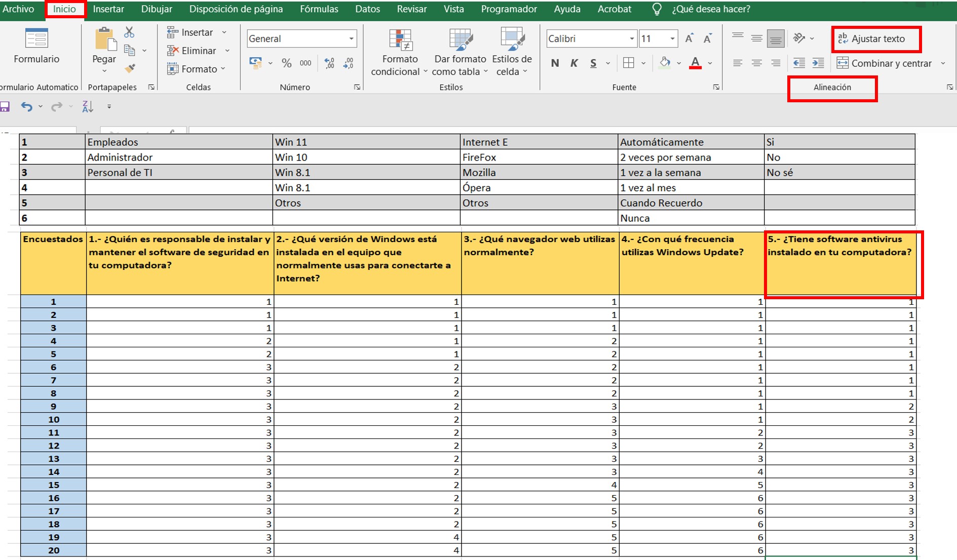957x560 pixels.
Task: Open quick access toolbar customize arrow
Action: click(x=109, y=107)
